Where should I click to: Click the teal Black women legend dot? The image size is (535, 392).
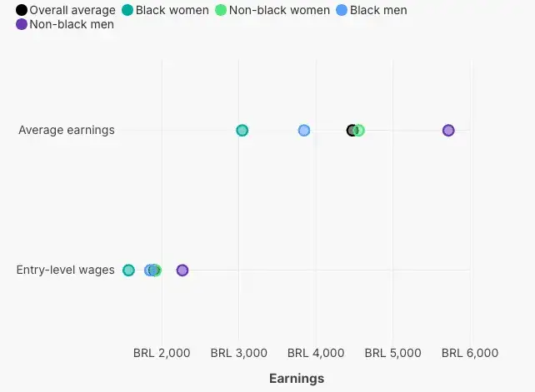point(127,10)
